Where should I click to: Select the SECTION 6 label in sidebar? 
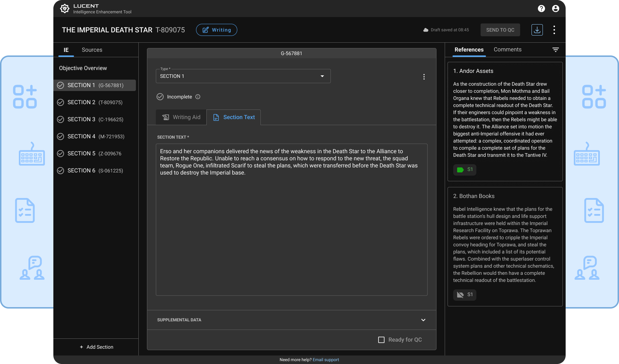81,171
